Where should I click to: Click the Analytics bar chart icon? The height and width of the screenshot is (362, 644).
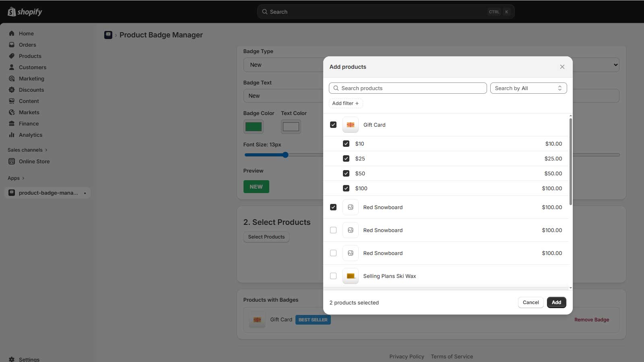point(12,135)
